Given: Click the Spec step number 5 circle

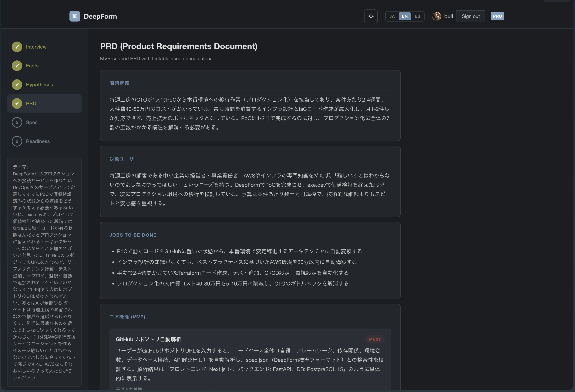Looking at the screenshot, I should pos(17,122).
